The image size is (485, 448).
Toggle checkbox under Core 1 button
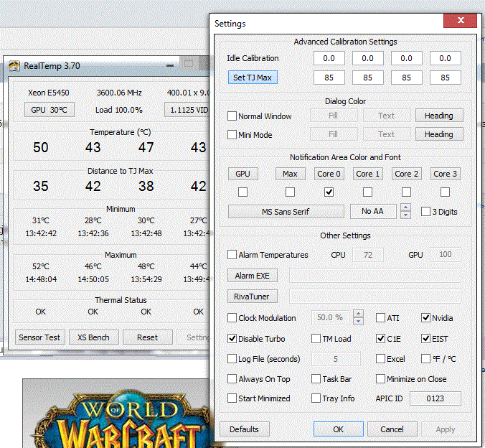[368, 192]
